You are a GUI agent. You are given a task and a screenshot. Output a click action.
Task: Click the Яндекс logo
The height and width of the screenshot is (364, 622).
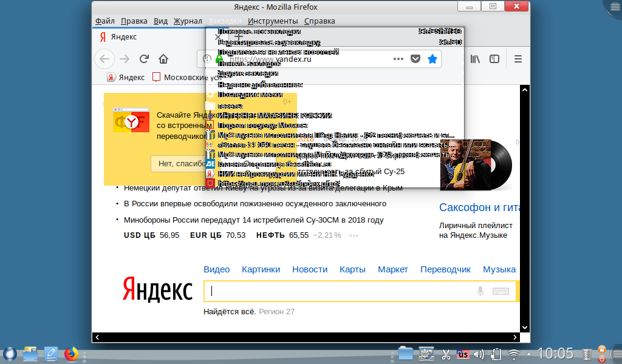point(157,289)
